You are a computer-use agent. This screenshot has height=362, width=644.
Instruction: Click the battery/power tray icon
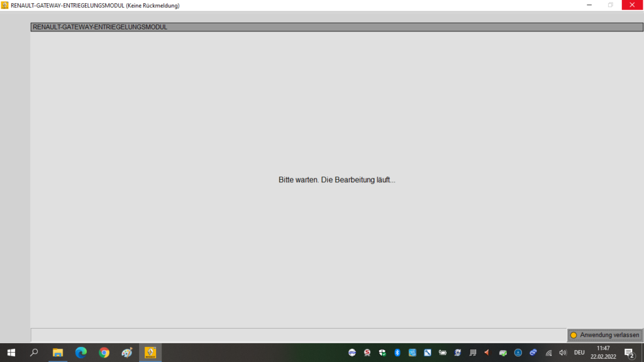point(442,353)
